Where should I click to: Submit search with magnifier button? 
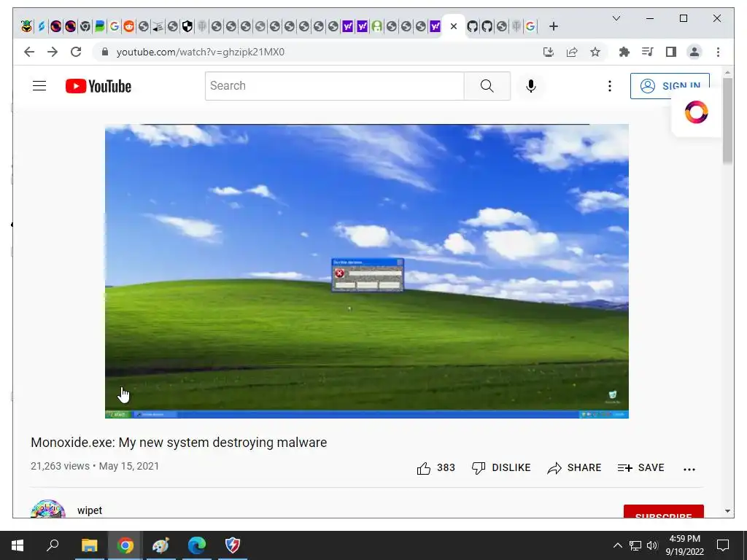(x=487, y=86)
